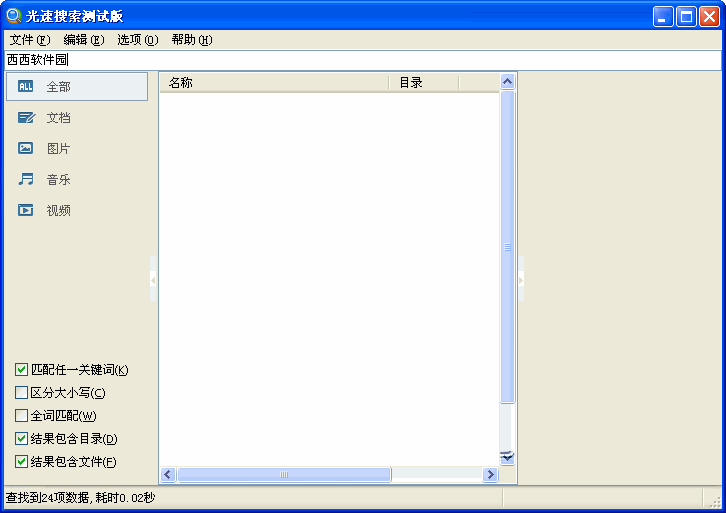Click the resize grip in status bar corner
This screenshot has width=726, height=513.
pyautogui.click(x=714, y=500)
